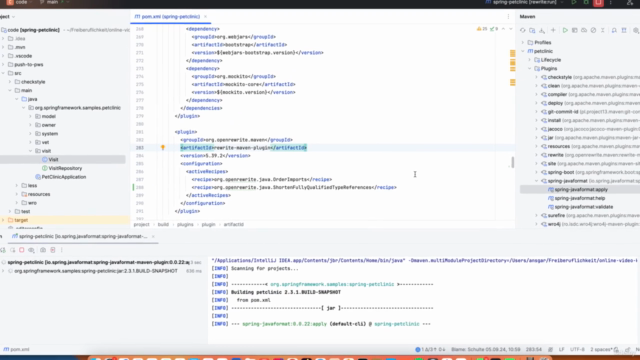Click orange warning stripe mark in editor gutter
640x360 pixels.
pyautogui.click(x=512, y=53)
